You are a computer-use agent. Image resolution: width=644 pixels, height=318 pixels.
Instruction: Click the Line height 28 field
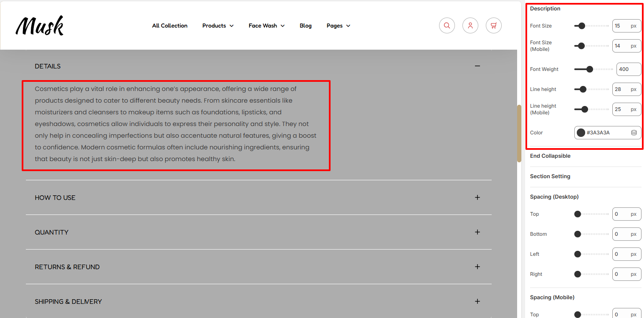point(626,89)
